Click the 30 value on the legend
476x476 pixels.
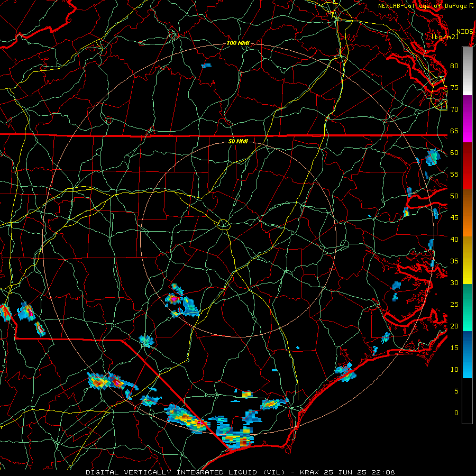point(454,282)
